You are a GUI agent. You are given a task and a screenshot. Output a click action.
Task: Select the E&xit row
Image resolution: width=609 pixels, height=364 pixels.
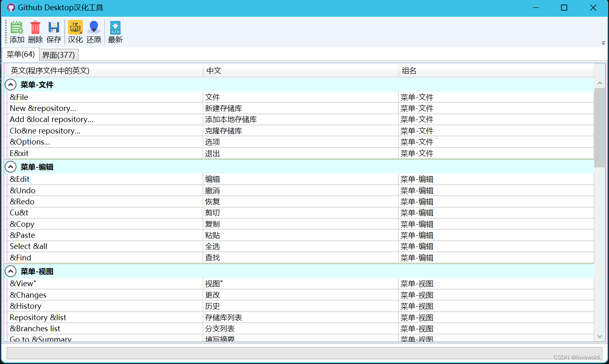point(301,153)
